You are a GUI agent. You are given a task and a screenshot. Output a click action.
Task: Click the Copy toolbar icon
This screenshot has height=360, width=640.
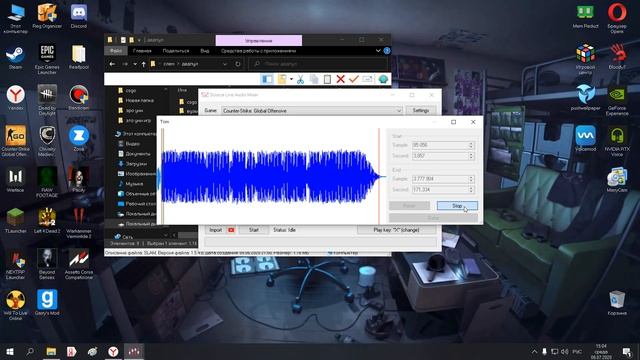pyautogui.click(x=314, y=79)
